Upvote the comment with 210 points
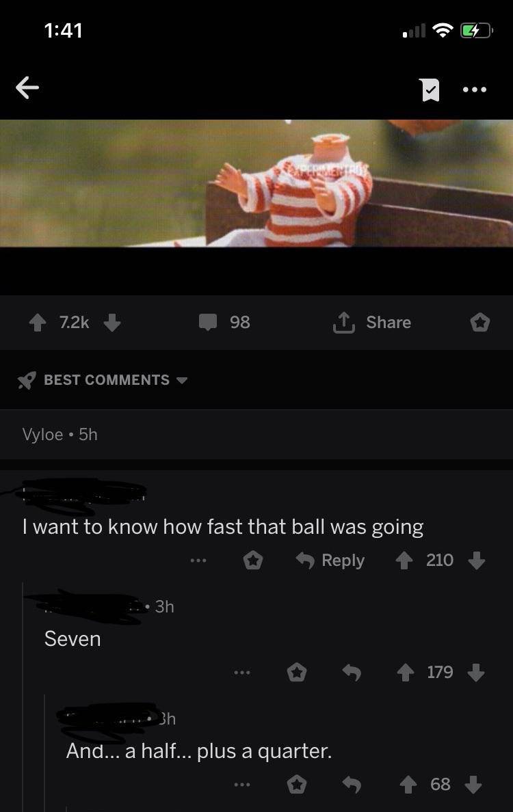 click(404, 560)
